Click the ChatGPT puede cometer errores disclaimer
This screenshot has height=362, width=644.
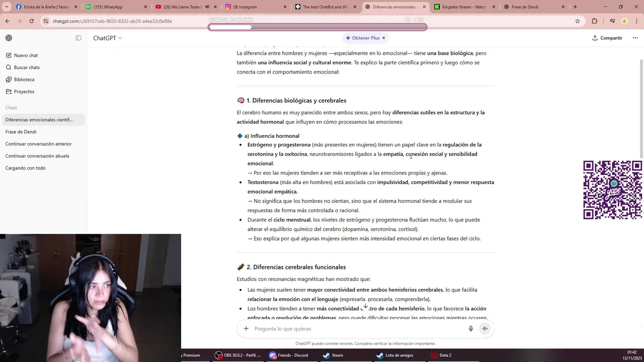tap(365, 344)
